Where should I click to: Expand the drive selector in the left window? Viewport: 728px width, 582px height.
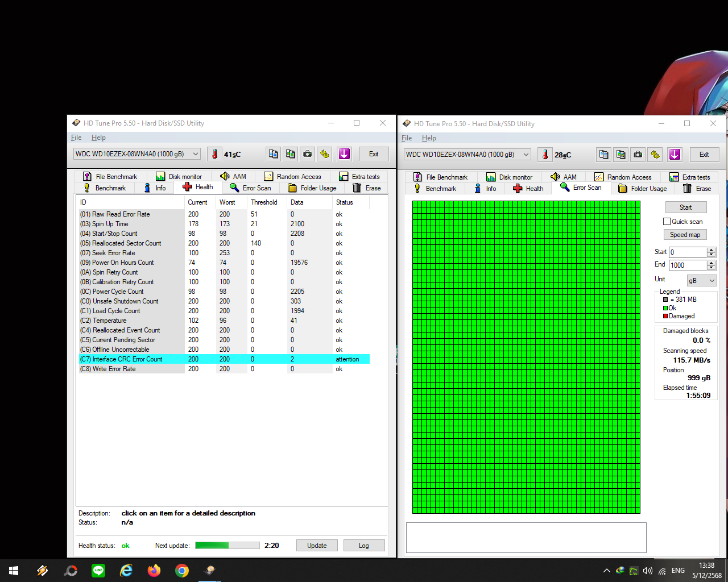click(196, 154)
